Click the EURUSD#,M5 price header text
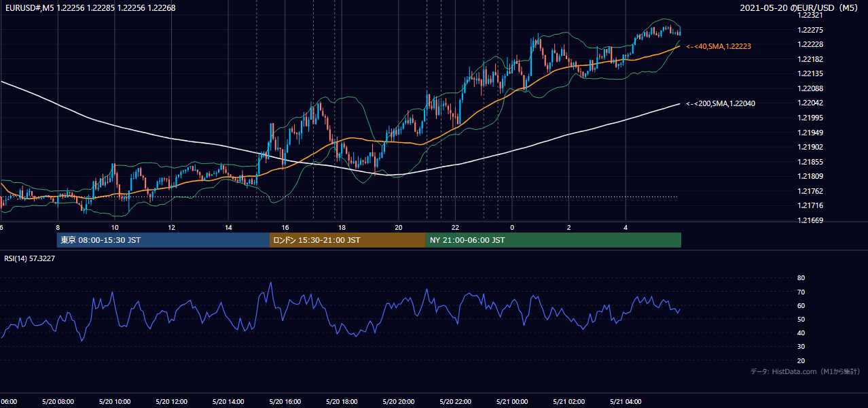The image size is (868, 408). tap(90, 7)
